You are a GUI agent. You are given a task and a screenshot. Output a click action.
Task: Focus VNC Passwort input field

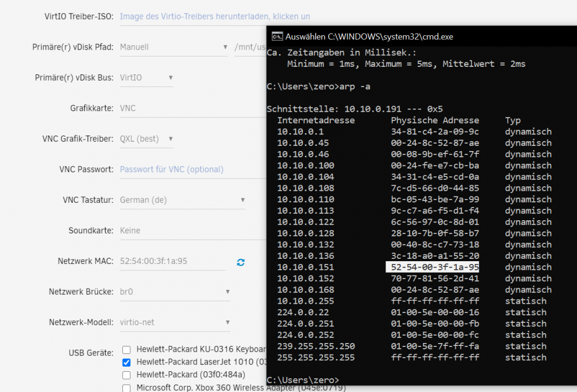click(193, 169)
